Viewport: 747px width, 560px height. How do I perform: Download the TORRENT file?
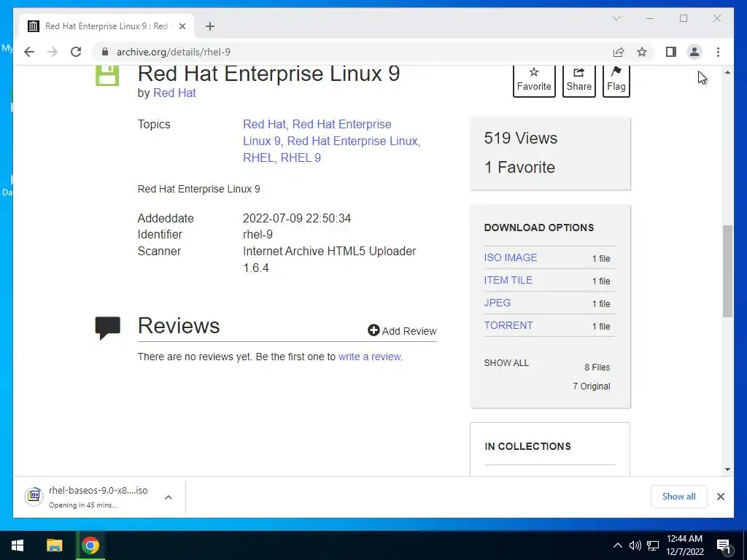[x=508, y=325]
